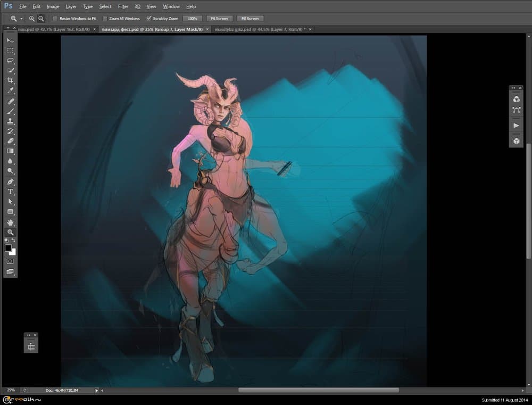Pick the Hand tool
Image resolution: width=532 pixels, height=405 pixels.
pyautogui.click(x=10, y=222)
